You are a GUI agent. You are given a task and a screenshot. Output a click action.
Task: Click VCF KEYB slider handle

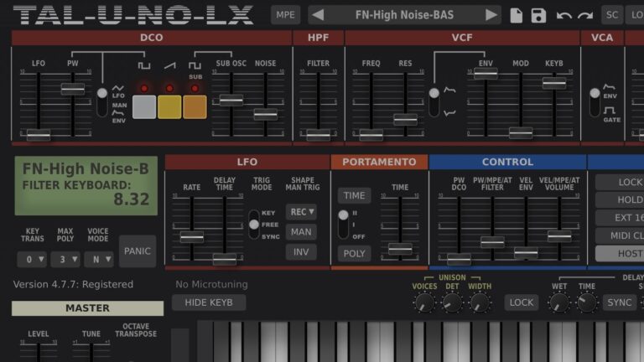554,83
